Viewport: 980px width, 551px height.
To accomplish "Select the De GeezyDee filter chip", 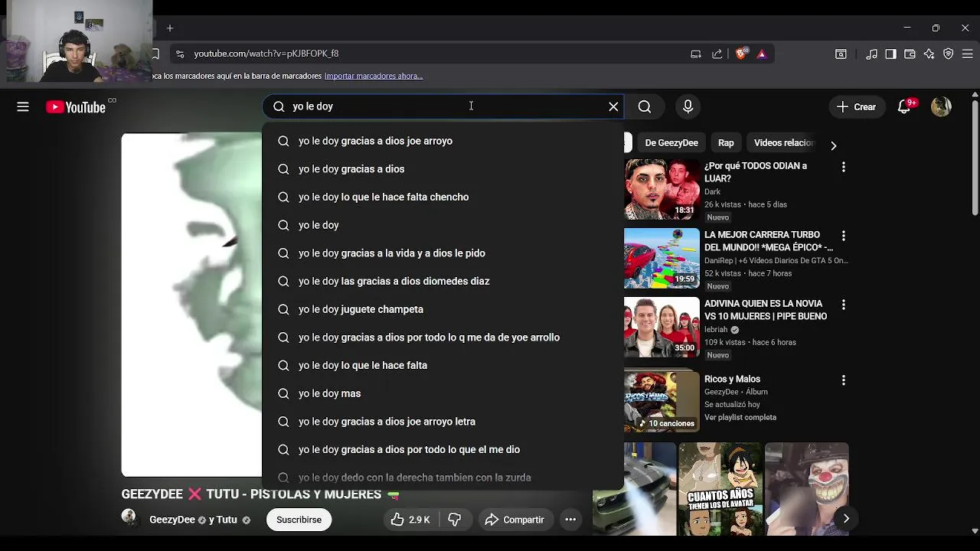I will [x=671, y=142].
